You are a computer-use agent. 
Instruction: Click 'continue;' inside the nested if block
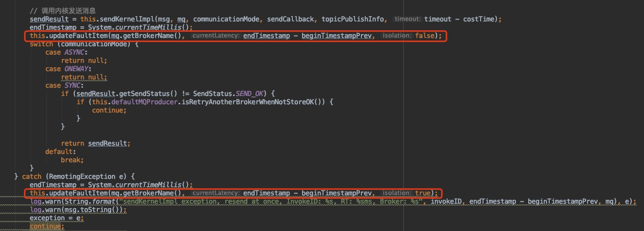tap(109, 110)
